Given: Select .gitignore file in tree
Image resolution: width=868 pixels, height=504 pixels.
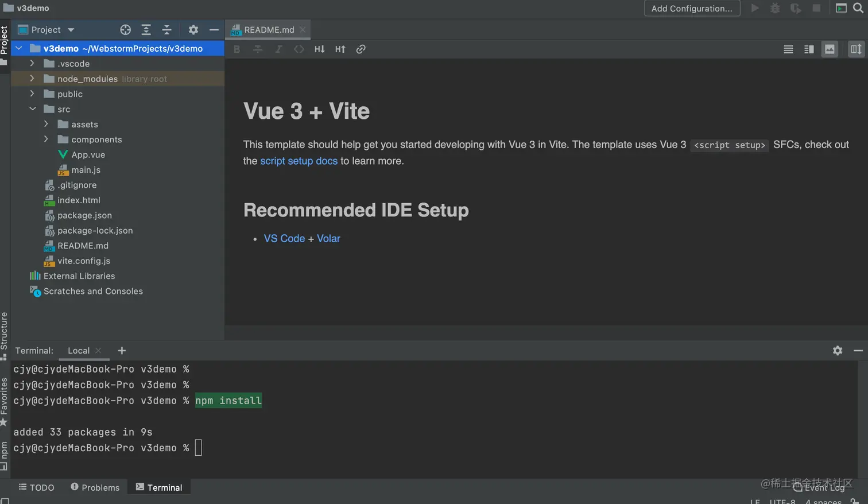Looking at the screenshot, I should (76, 185).
